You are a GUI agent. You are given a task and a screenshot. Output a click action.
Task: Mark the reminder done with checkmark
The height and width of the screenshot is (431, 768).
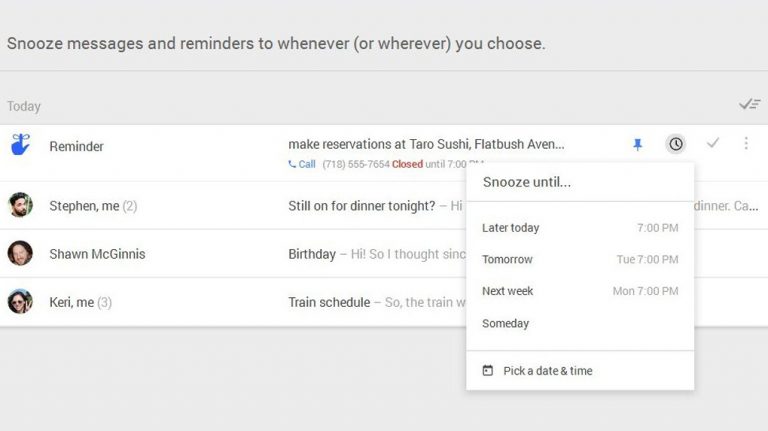713,144
